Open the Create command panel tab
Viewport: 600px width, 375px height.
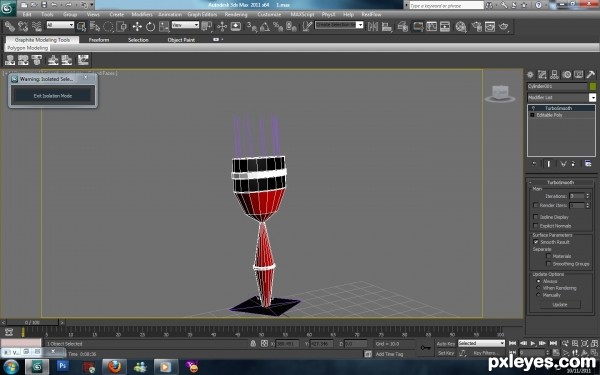(530, 75)
